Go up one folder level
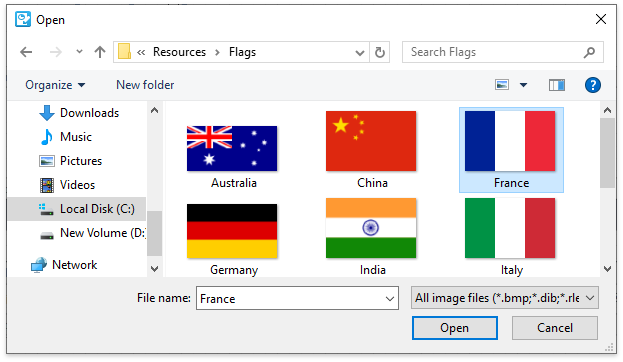This screenshot has width=623, height=362. point(100,52)
